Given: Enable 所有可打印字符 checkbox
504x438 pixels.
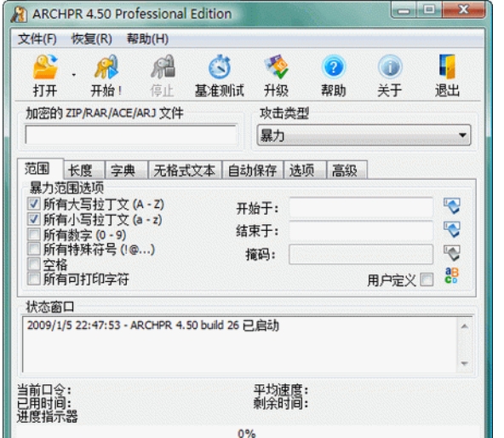Looking at the screenshot, I should click(x=34, y=279).
